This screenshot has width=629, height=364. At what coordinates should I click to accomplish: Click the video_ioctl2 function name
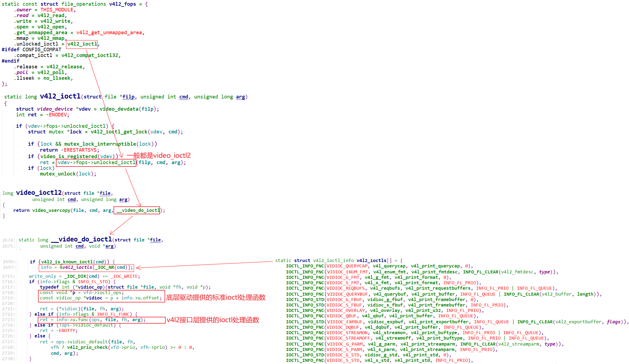(x=39, y=193)
